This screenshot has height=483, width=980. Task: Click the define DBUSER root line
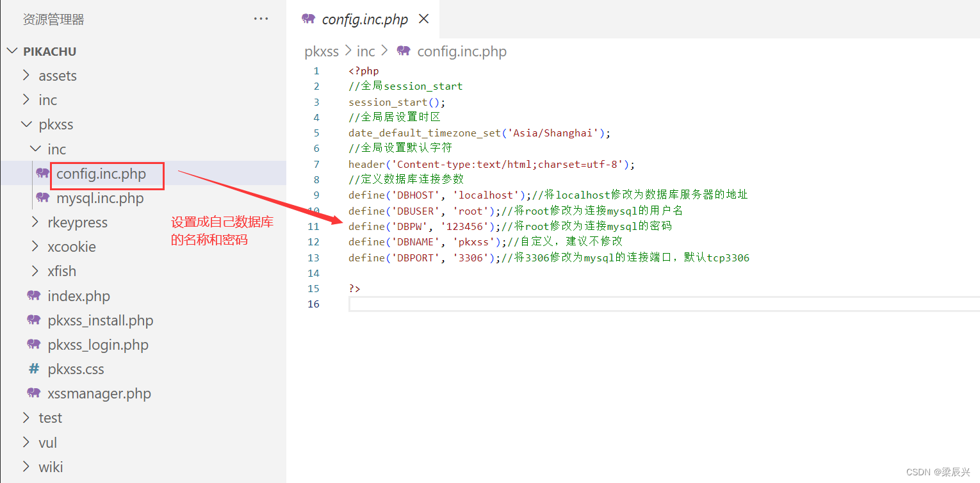click(x=516, y=211)
